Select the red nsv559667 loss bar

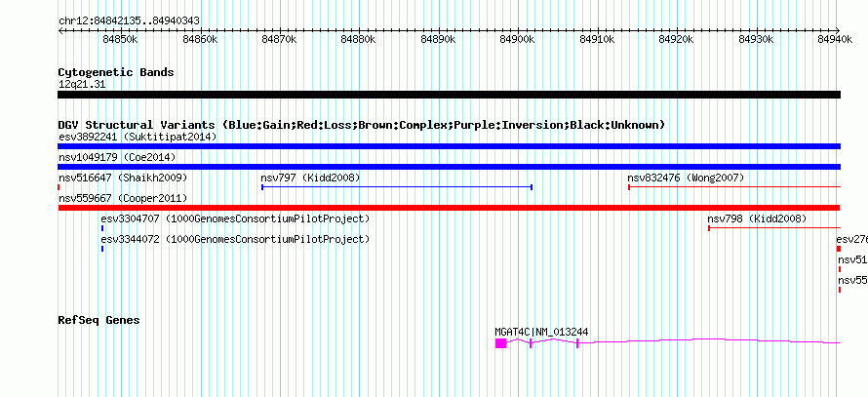pyautogui.click(x=449, y=208)
